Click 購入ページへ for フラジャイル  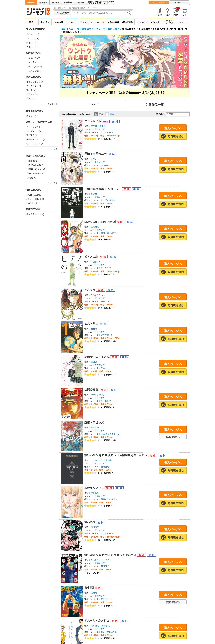[173, 128]
